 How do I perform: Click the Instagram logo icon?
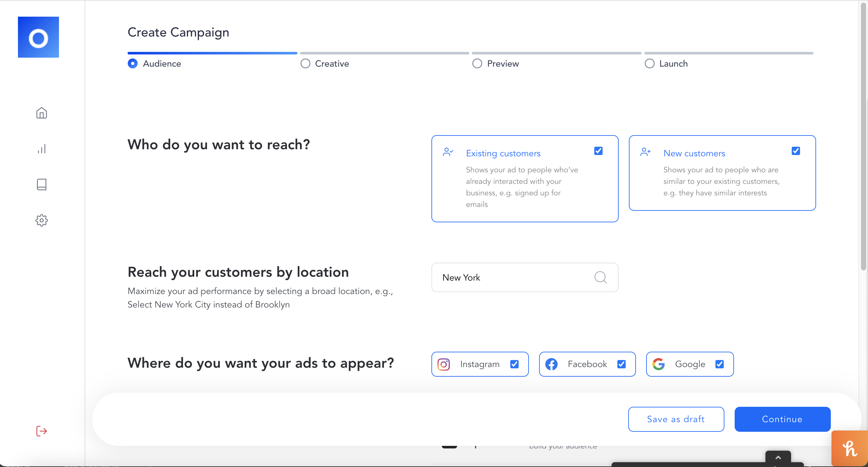[443, 364]
